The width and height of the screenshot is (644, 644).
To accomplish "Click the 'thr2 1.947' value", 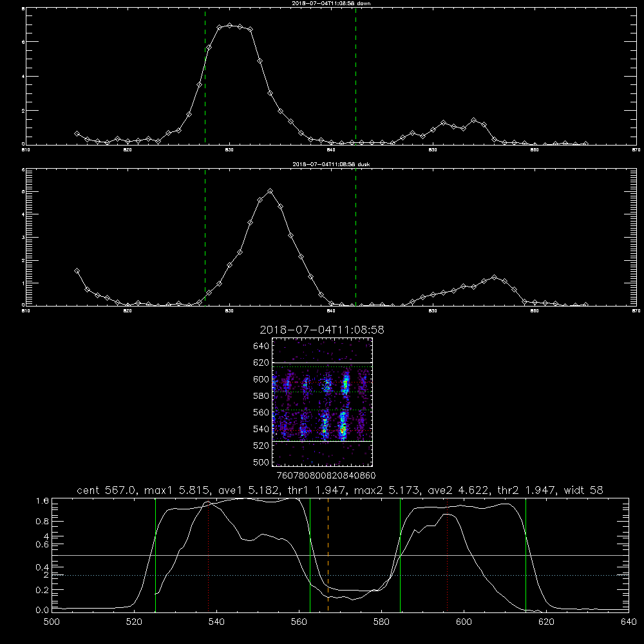I will (527, 490).
